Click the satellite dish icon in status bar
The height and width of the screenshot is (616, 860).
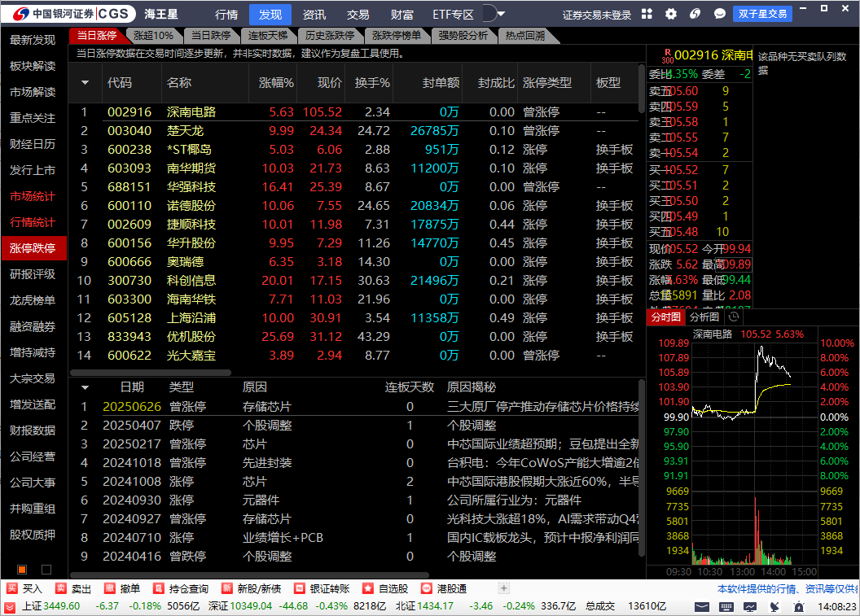click(774, 607)
